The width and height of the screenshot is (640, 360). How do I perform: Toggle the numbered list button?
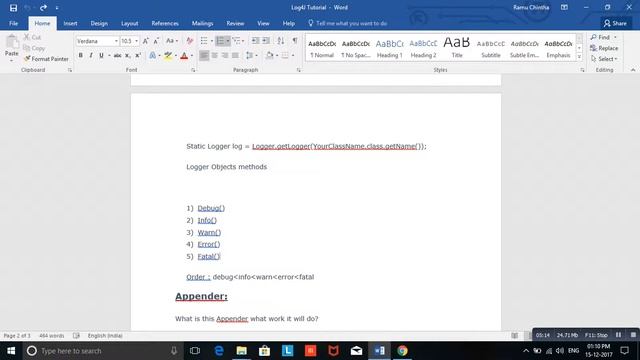point(220,41)
